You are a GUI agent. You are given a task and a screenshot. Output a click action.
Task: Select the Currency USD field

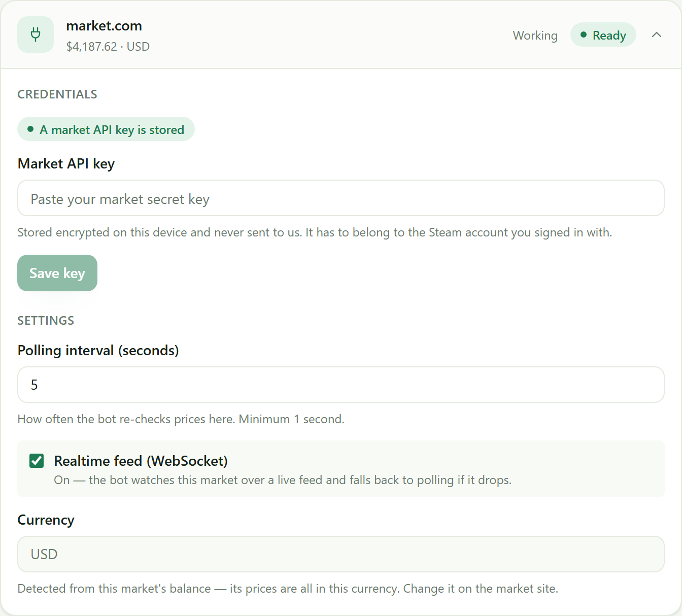[341, 554]
